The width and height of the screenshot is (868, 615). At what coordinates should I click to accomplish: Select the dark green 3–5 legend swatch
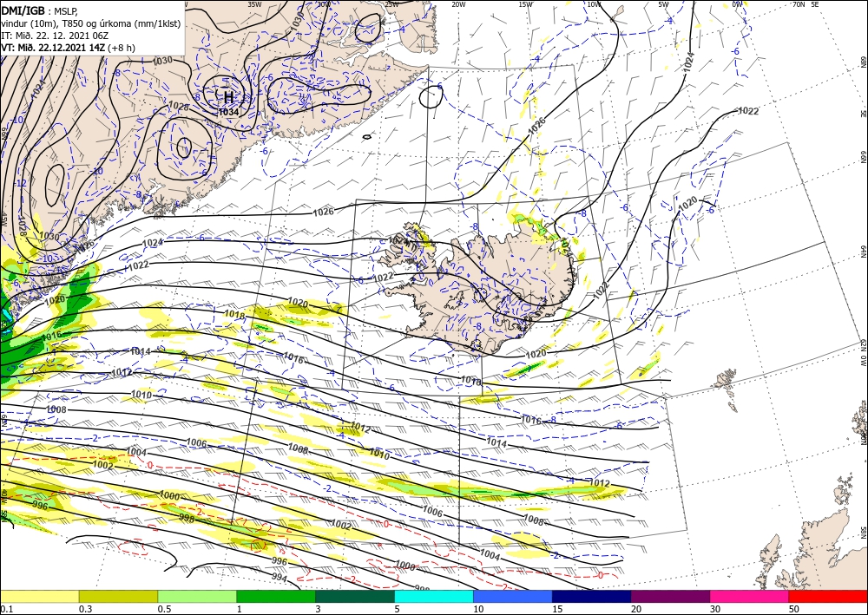point(355,596)
